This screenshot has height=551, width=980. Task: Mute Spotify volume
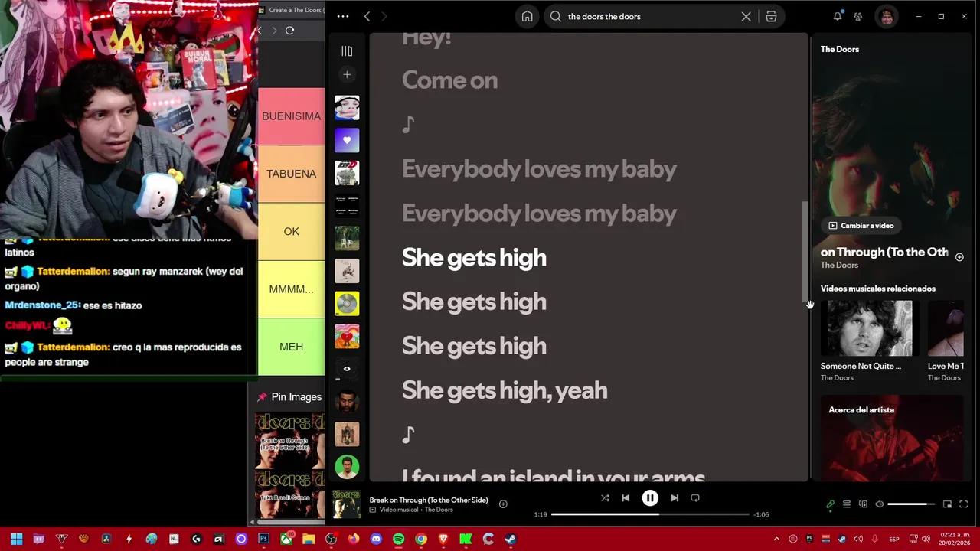(879, 504)
